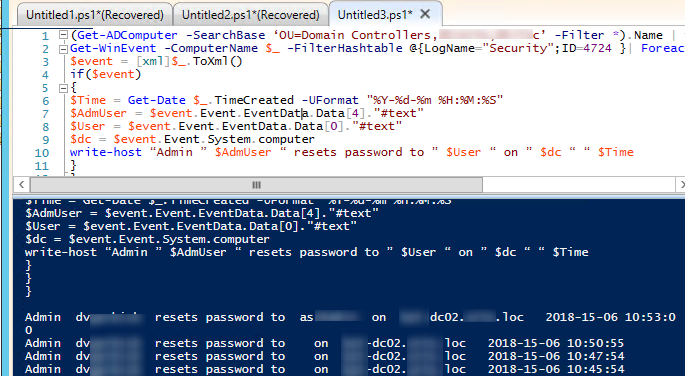Click Get-WinEvent on line 2
The height and width of the screenshot is (376, 685).
click(113, 48)
